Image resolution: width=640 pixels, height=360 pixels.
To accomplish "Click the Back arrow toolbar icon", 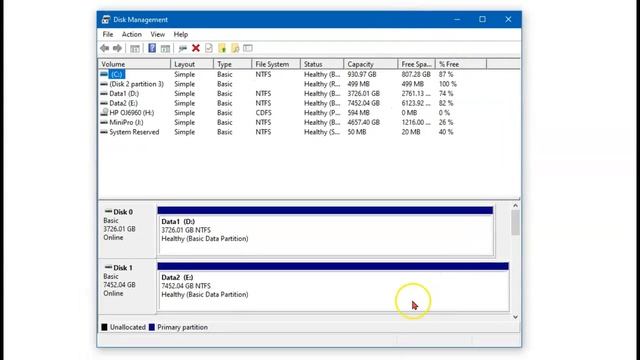I will point(104,48).
